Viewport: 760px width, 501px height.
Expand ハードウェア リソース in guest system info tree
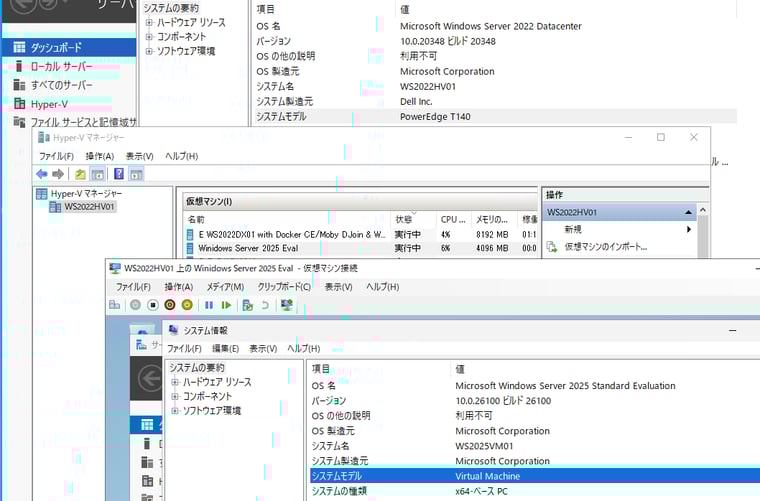pos(175,382)
